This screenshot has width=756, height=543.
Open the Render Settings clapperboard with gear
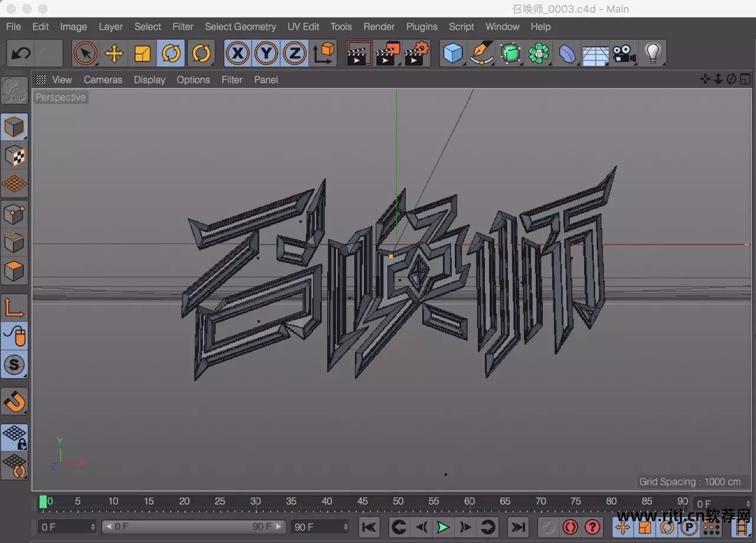point(417,54)
